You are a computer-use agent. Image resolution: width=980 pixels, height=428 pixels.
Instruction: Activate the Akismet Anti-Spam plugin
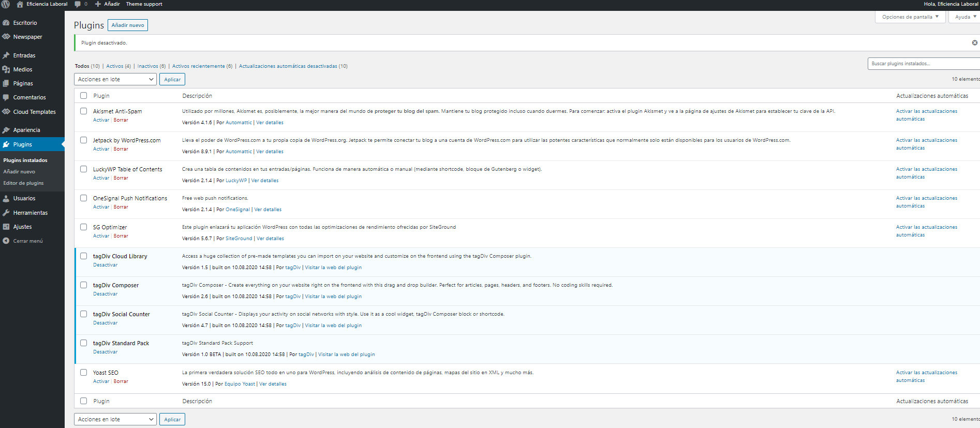pos(101,120)
